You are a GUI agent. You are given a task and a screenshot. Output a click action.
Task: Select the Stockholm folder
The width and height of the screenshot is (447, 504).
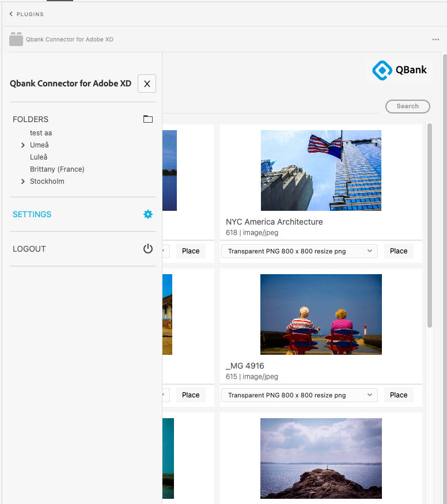[47, 181]
